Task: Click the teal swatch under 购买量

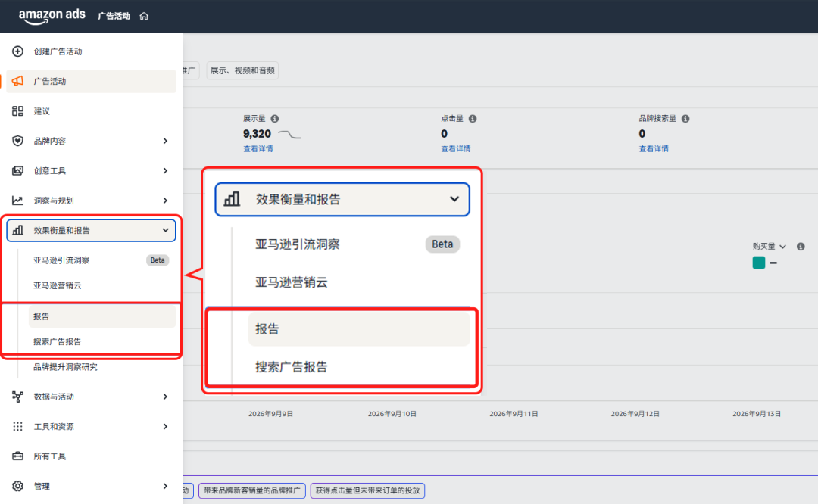Action: (x=759, y=263)
